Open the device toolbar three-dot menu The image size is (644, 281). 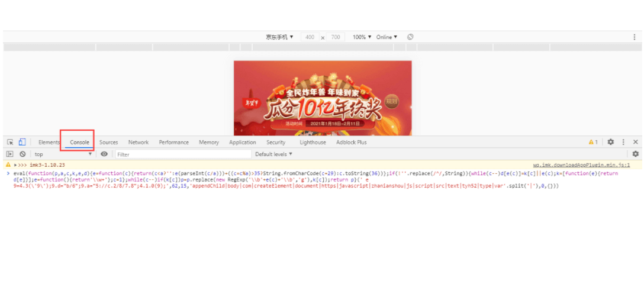point(635,37)
